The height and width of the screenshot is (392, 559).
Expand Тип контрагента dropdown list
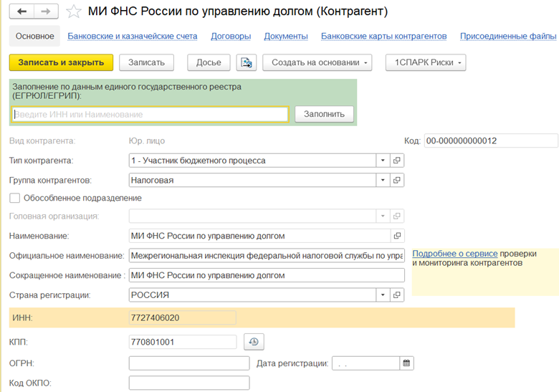pos(383,161)
